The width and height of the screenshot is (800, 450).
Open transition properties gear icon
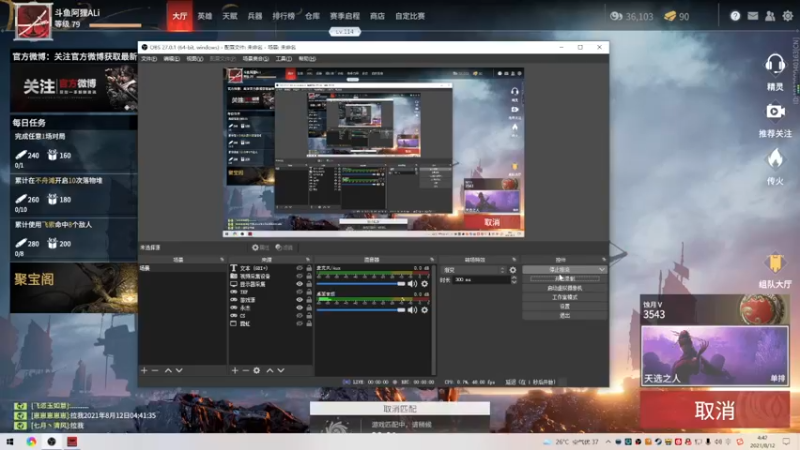[513, 270]
